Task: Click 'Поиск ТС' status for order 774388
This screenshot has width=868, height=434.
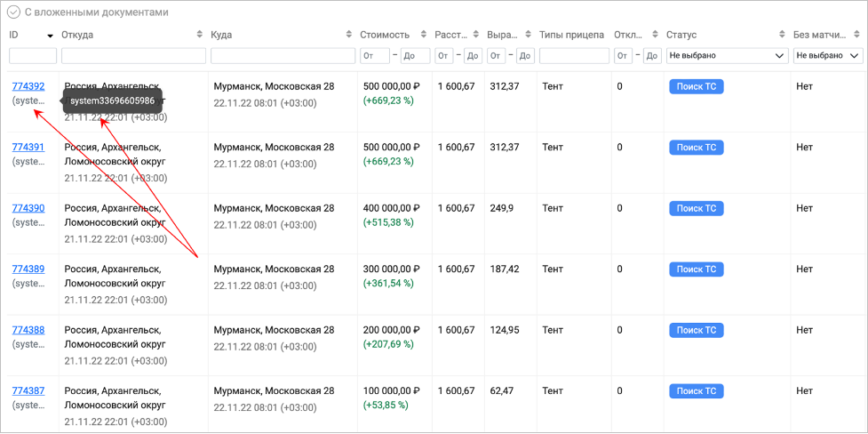Action: tap(697, 330)
